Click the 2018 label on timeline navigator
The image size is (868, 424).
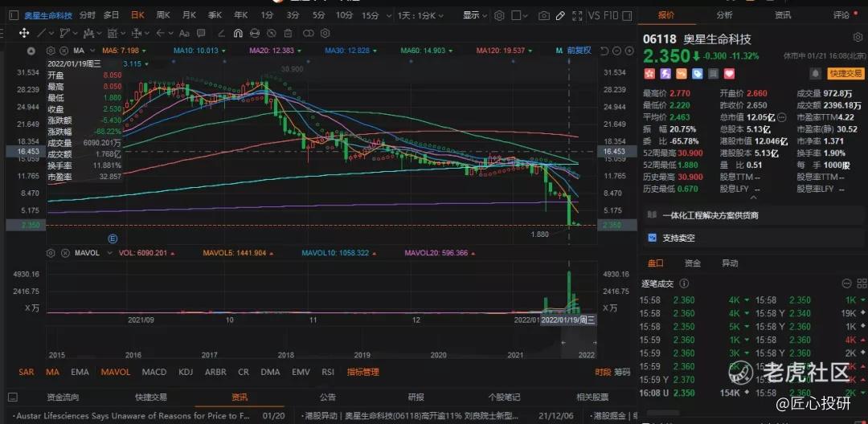[x=285, y=355]
